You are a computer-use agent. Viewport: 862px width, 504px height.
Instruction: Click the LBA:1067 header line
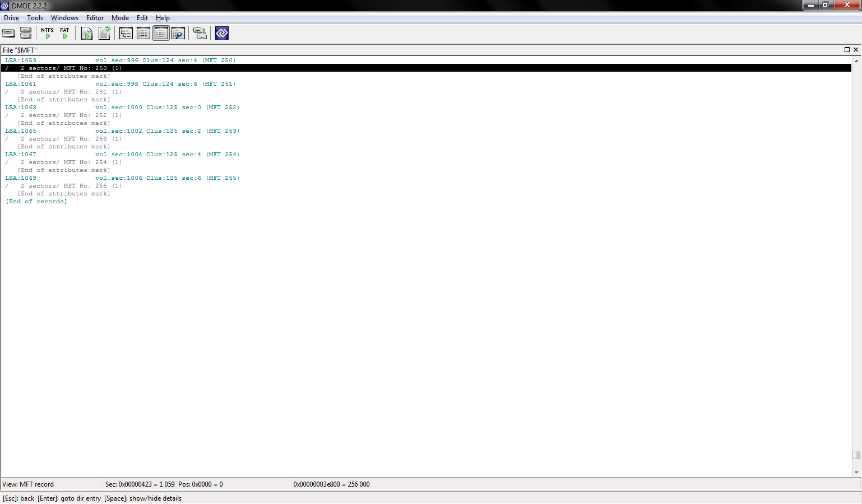[x=122, y=155]
